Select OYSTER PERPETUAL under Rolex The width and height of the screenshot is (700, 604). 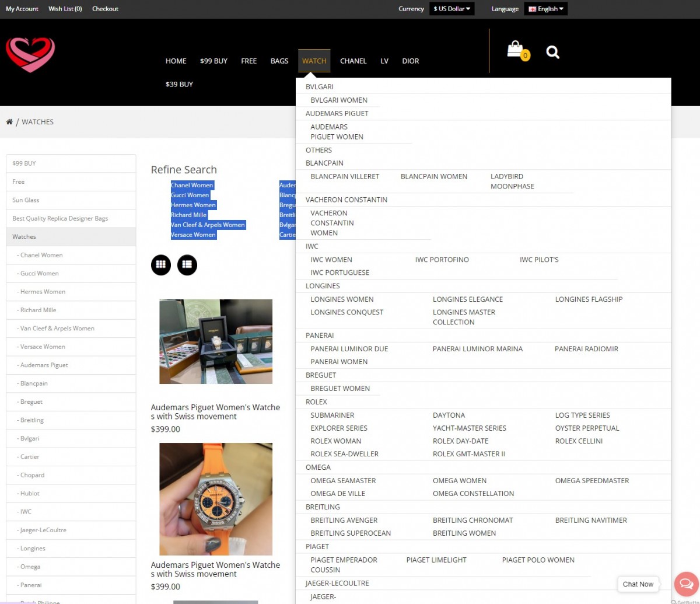[587, 428]
